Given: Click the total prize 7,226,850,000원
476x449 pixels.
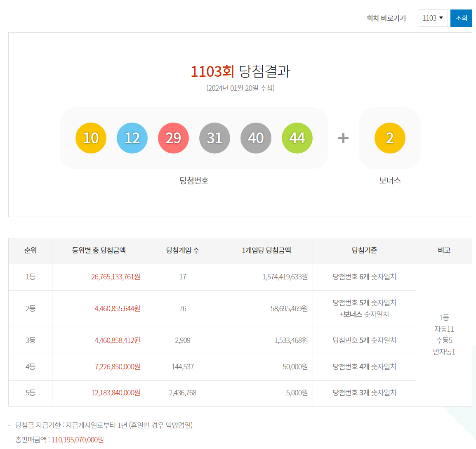Looking at the screenshot, I should pyautogui.click(x=118, y=367).
